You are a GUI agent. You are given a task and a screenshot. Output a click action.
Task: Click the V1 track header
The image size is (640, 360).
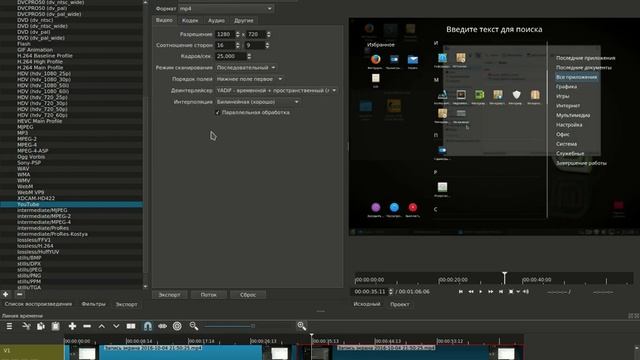point(32,352)
